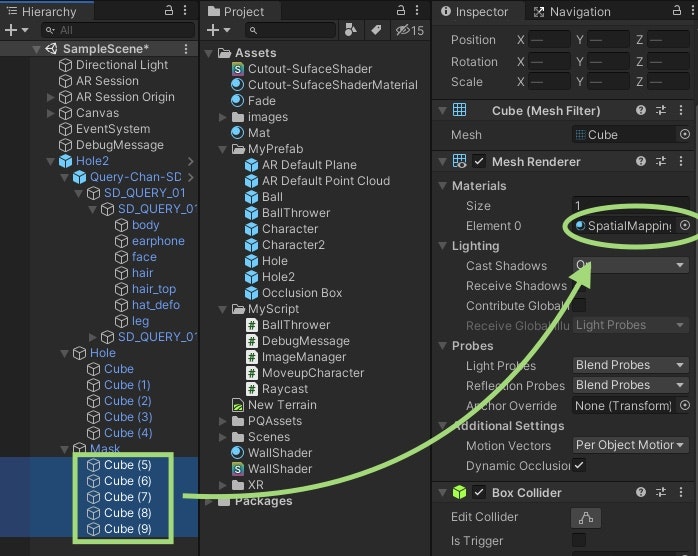698x556 pixels.
Task: Open Light Probes dropdown
Action: pyautogui.click(x=630, y=365)
